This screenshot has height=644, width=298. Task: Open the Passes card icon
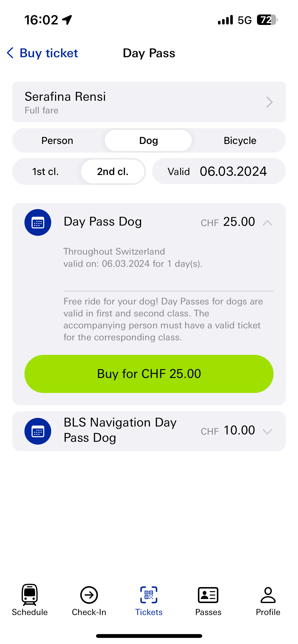208,595
